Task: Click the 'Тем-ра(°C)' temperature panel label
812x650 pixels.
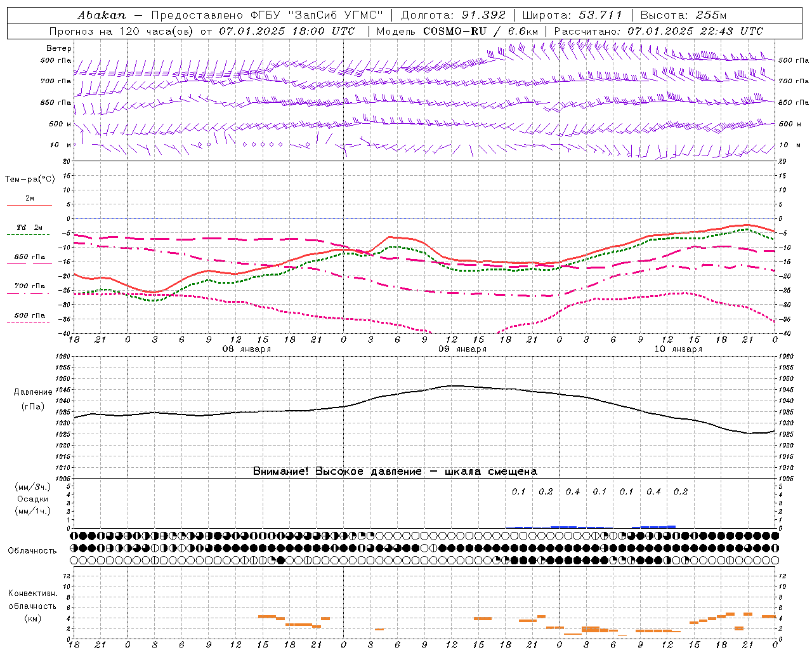Action: (30, 180)
